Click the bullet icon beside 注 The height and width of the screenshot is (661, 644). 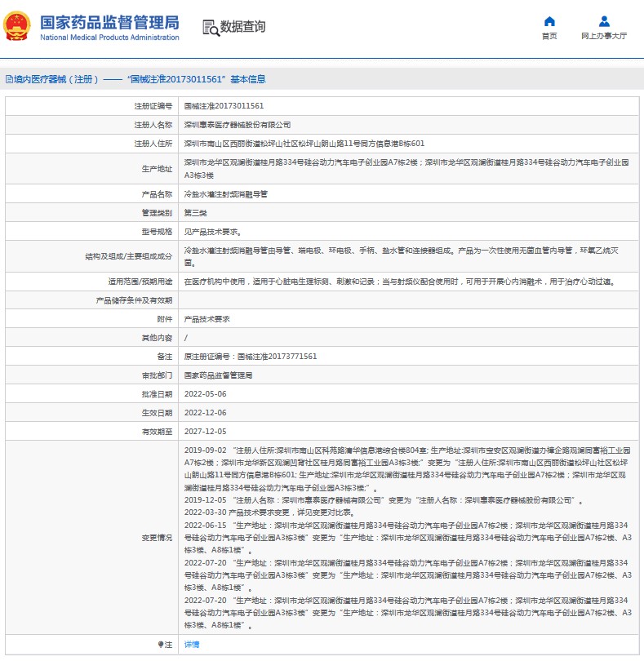click(x=161, y=645)
